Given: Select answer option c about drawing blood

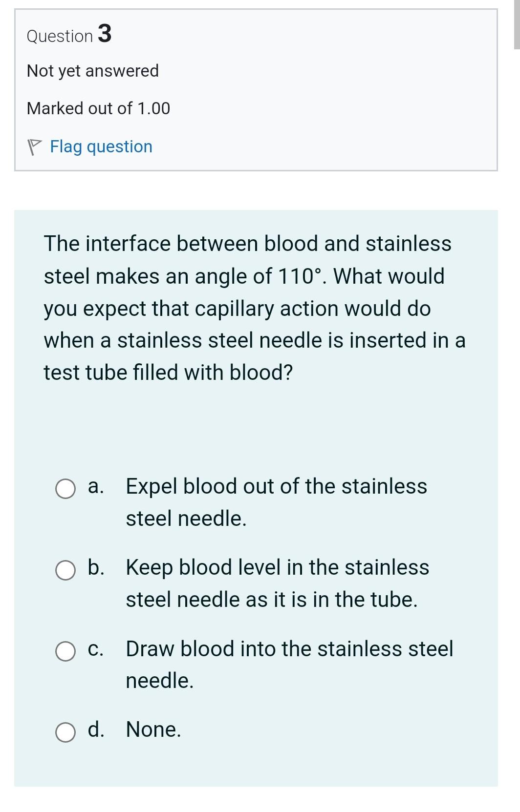Looking at the screenshot, I should point(288,650).
